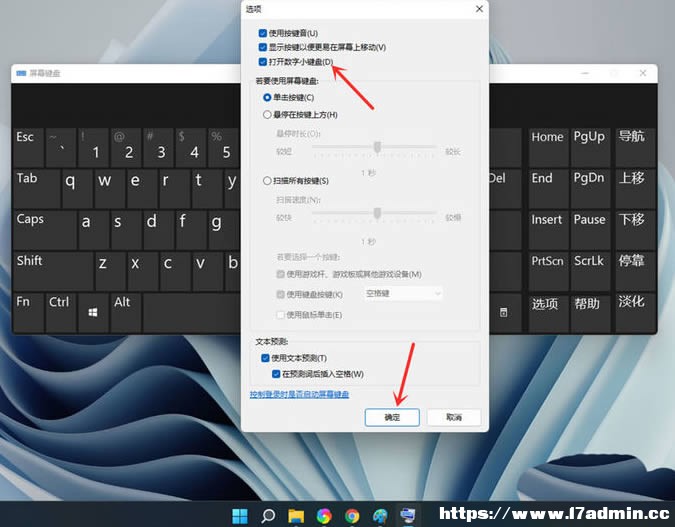Click the Home key on the on-screen keyboard
This screenshot has width=675, height=527.
click(548, 147)
